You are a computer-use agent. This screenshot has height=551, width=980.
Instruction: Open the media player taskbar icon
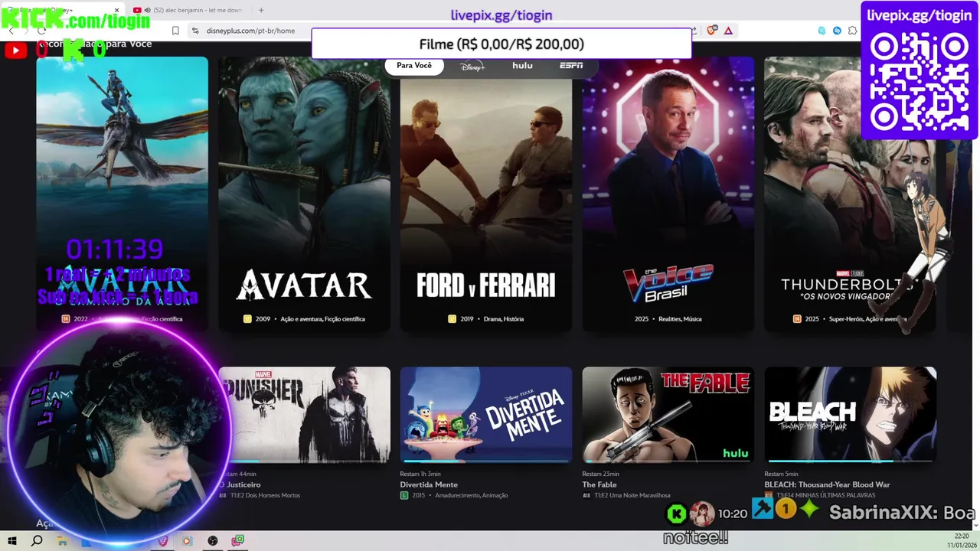point(187,540)
